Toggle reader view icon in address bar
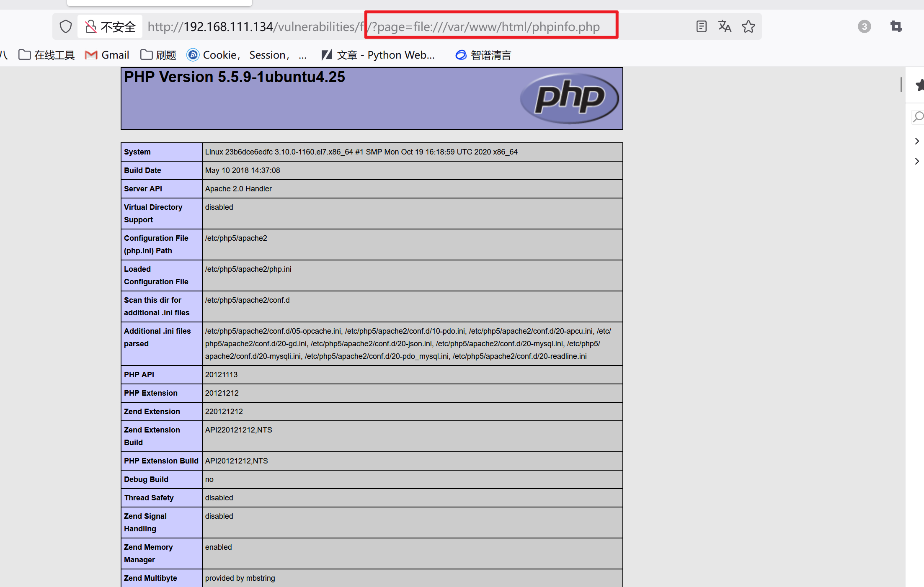 click(701, 27)
